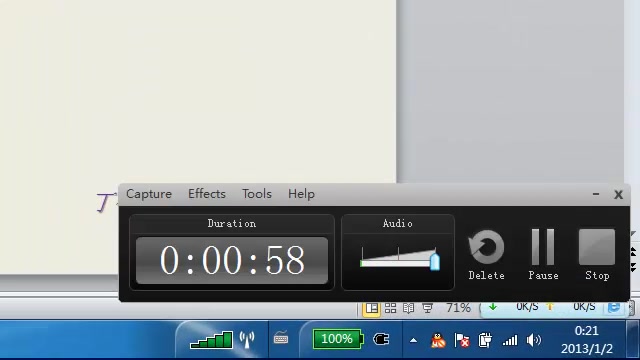Adjust the Audio volume slider handle
The height and width of the screenshot is (360, 640).
coord(435,262)
